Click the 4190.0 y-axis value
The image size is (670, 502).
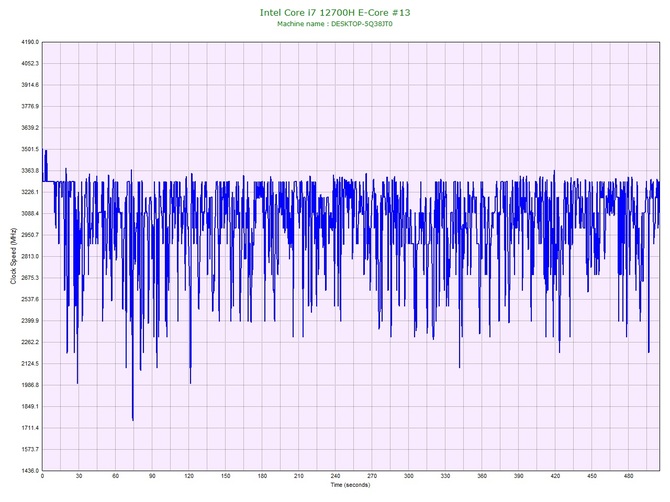[30, 42]
